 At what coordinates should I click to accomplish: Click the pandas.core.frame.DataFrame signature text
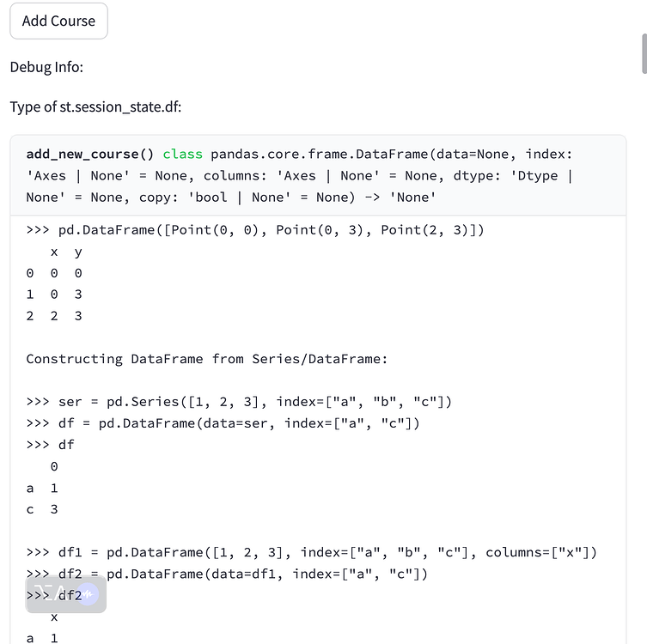320,154
